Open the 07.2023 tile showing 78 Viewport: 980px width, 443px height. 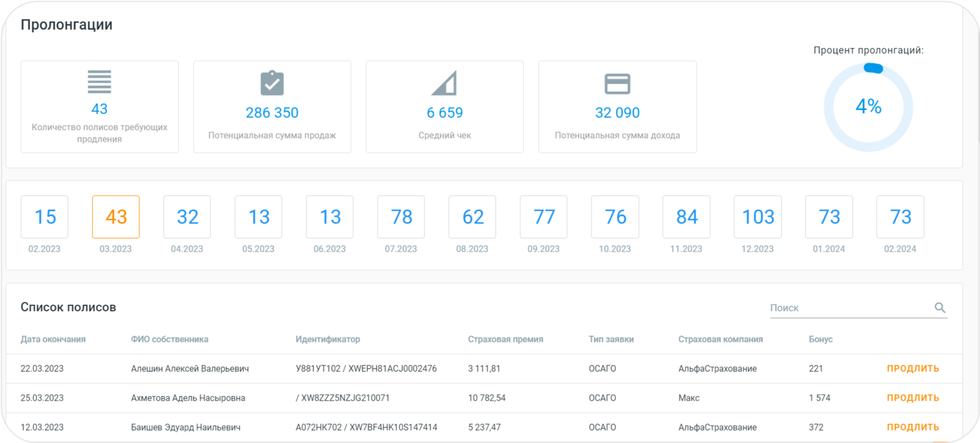[401, 217]
